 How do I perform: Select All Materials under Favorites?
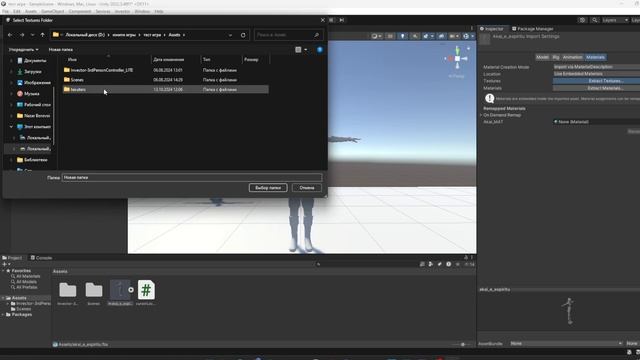pyautogui.click(x=25, y=276)
